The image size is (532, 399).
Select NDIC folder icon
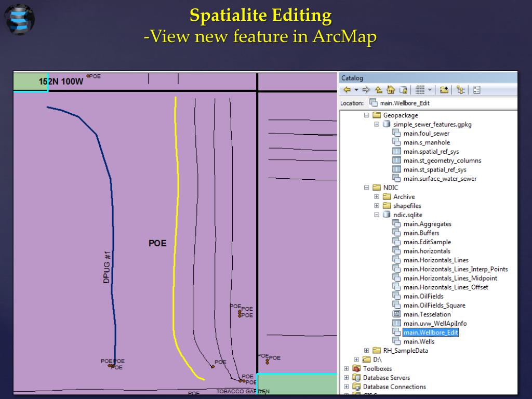coord(377,187)
